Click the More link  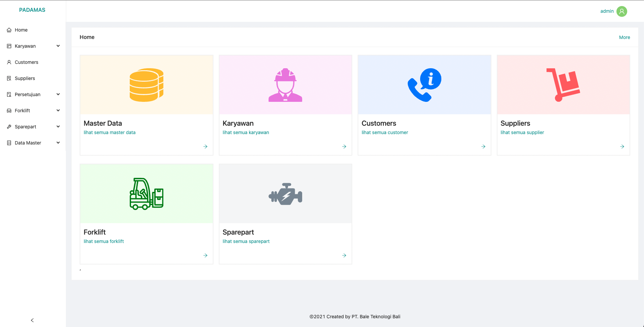click(624, 37)
